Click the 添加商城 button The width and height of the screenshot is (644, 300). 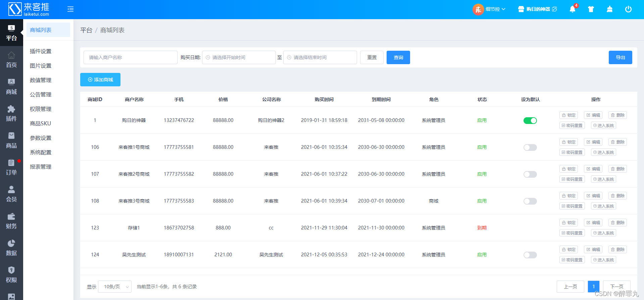pos(100,80)
